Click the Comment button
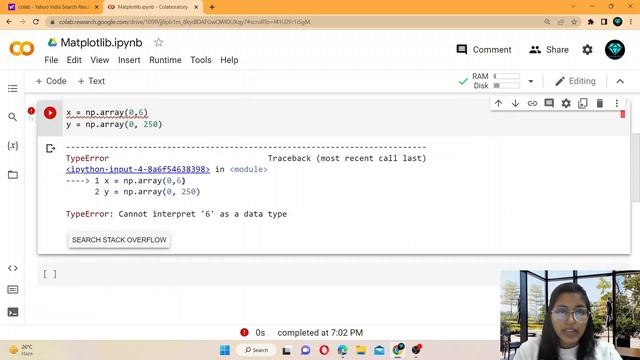The image size is (640, 360). tap(484, 50)
